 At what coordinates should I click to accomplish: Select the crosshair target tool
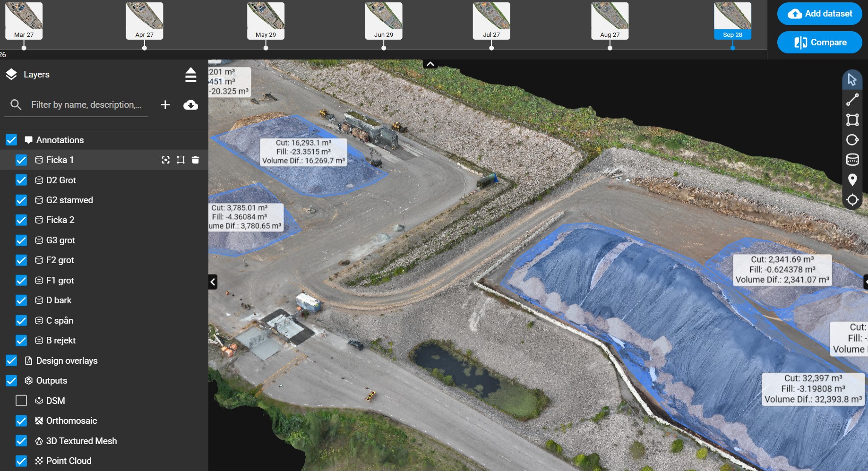coord(852,200)
